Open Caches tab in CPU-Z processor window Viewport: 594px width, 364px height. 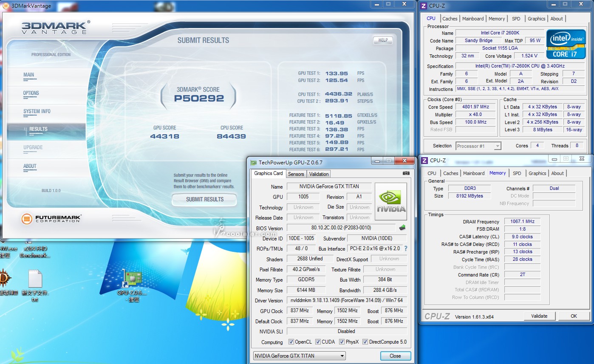coord(450,19)
